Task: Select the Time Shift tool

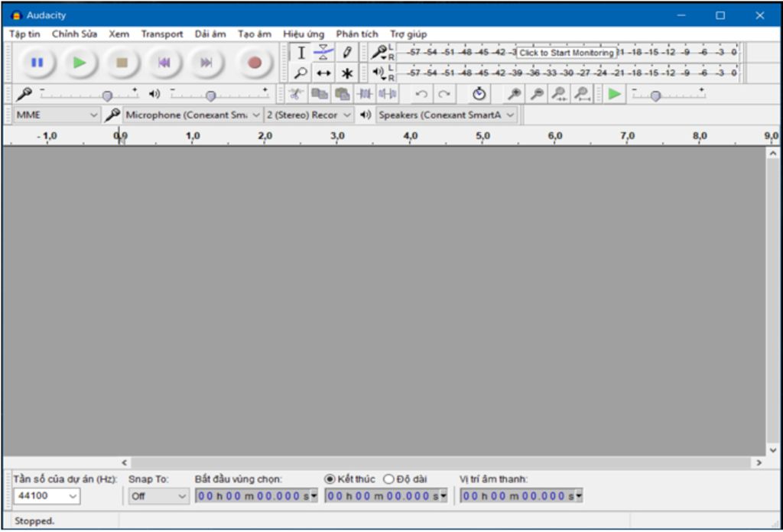Action: coord(323,73)
